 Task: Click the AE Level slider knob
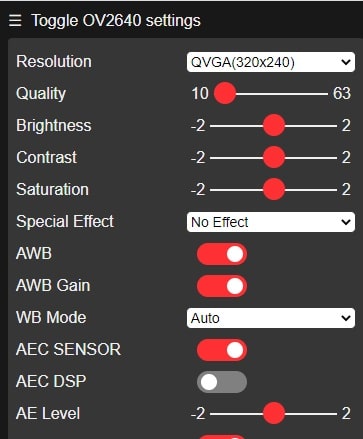pos(274,413)
